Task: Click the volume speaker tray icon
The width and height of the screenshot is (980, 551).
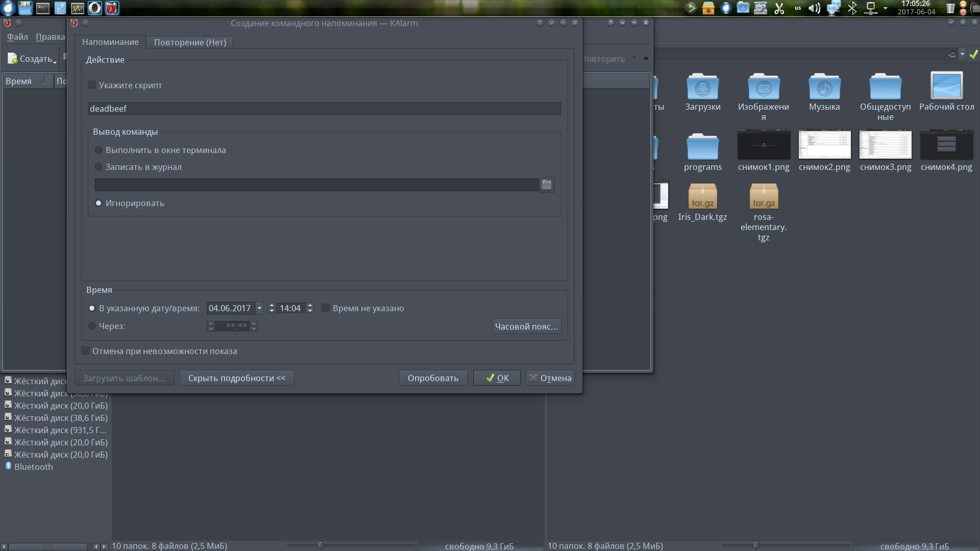Action: 814,8
